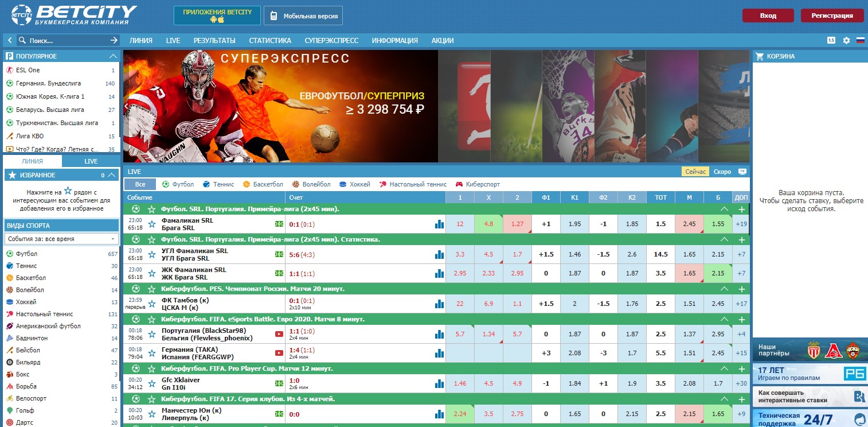Open the Мобильная версия link
Image resolution: width=868 pixels, height=427 pixels.
[303, 15]
